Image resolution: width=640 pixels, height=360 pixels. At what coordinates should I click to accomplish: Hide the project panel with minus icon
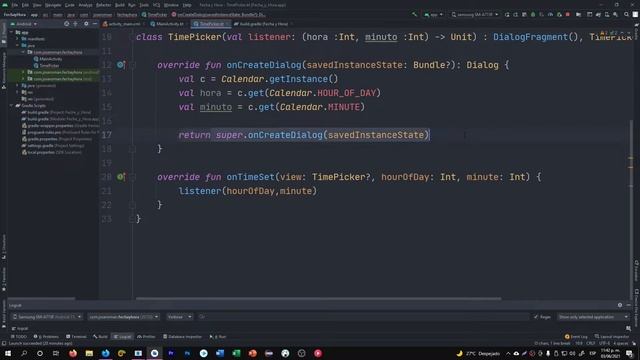tap(95, 24)
